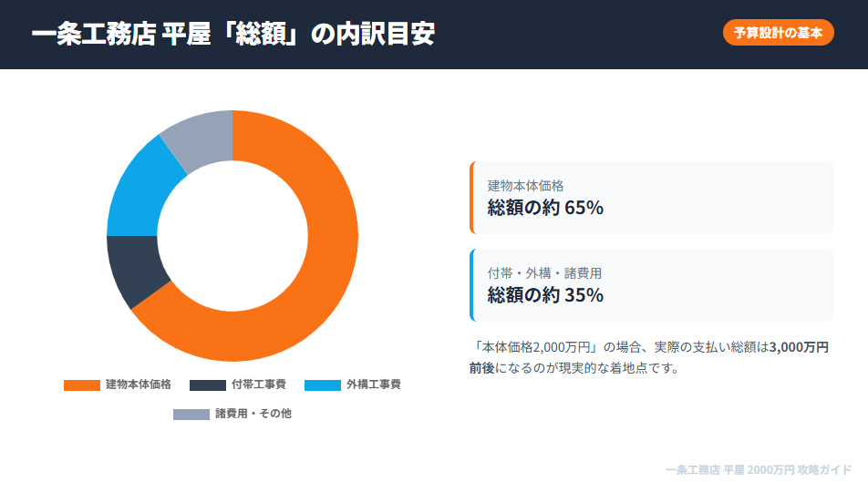The width and height of the screenshot is (868, 482).
Task: Click the orange 建物本体価格 legend swatch
Action: 81,385
